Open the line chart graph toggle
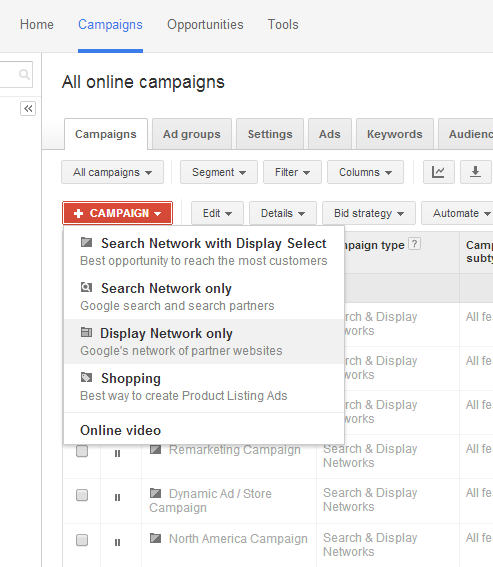 pyautogui.click(x=439, y=172)
